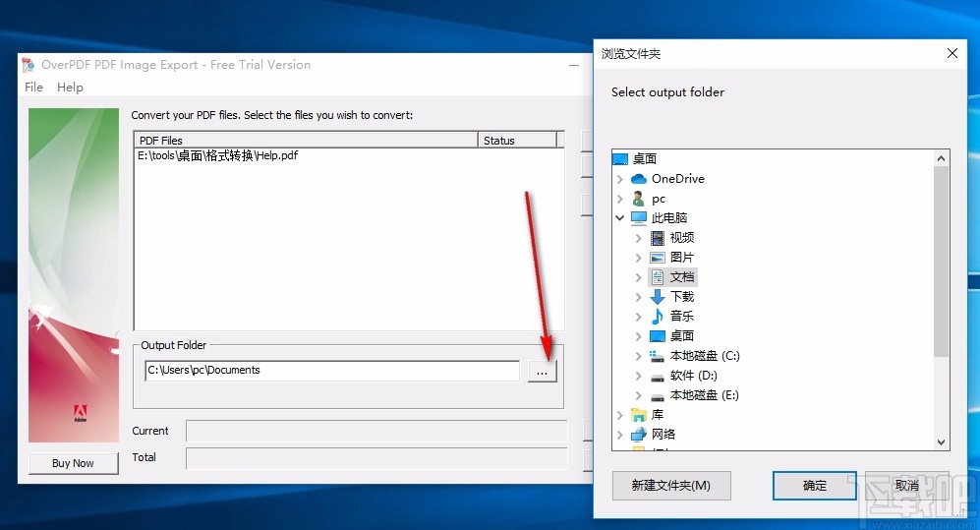Click the folder tree scroll down arrow
Screen dimensions: 980x530
[942, 442]
